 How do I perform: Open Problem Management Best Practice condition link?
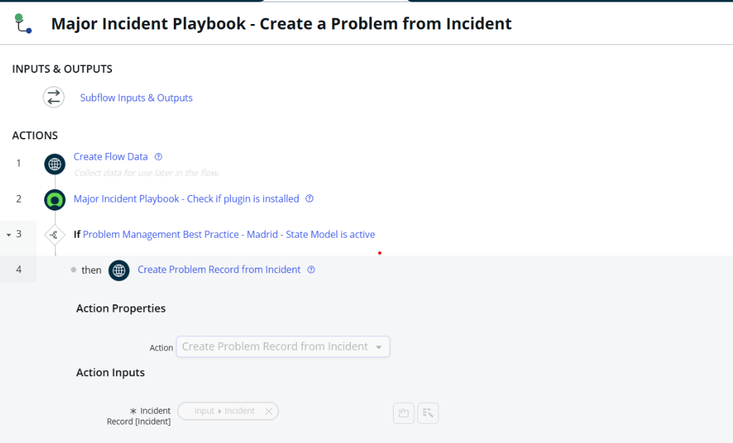(229, 234)
